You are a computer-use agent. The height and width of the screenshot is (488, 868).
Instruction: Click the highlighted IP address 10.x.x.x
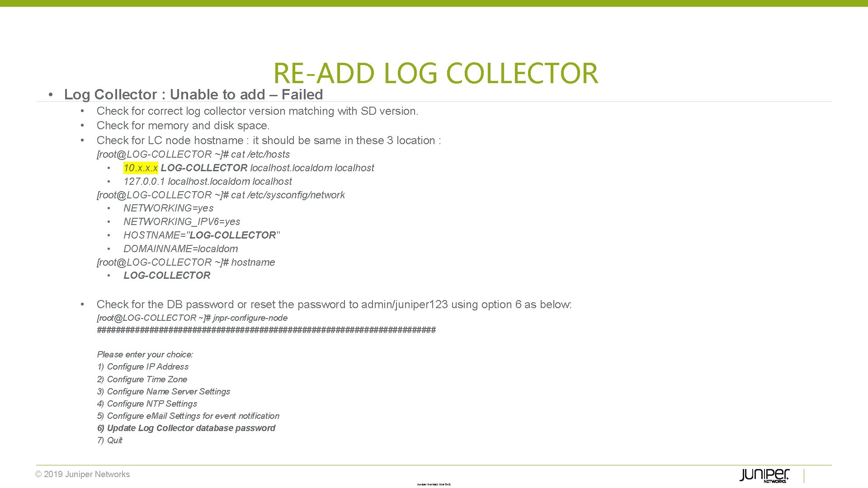(140, 168)
